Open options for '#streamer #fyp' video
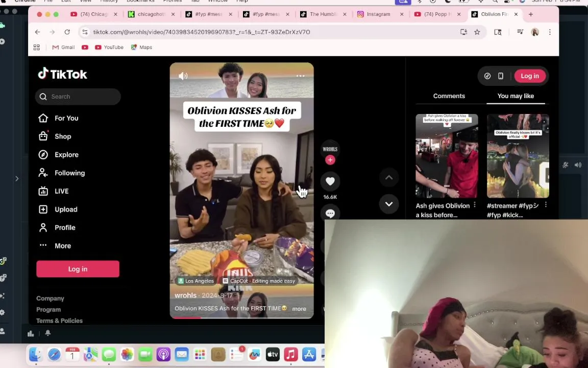Viewport: 588px width, 368px height. (x=546, y=204)
